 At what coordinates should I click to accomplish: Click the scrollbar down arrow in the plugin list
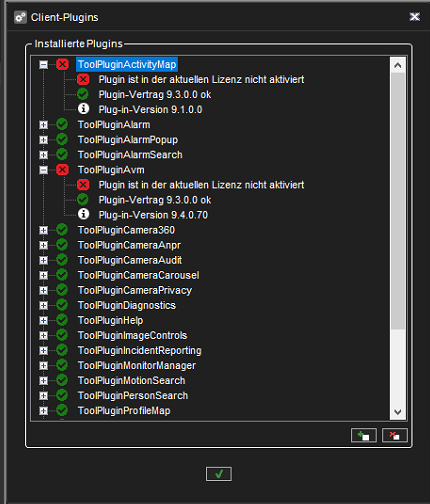click(x=397, y=412)
